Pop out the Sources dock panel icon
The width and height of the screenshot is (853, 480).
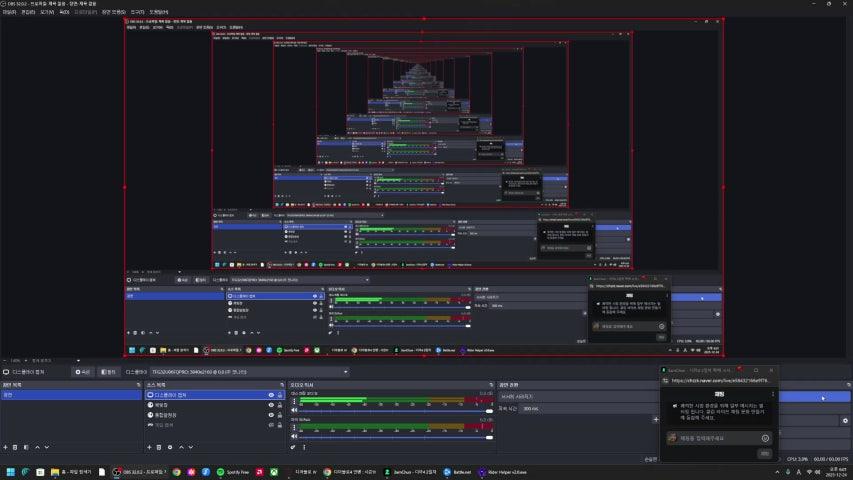(282, 385)
